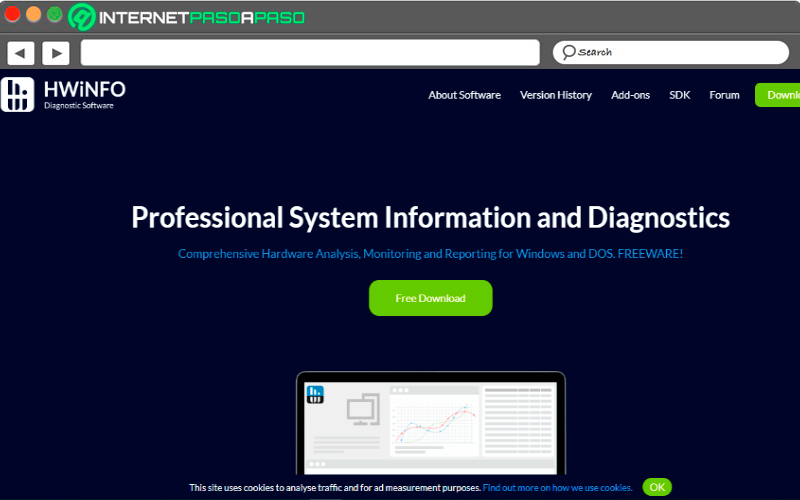Image resolution: width=800 pixels, height=500 pixels.
Task: Click the red close window button
Action: coord(12,14)
